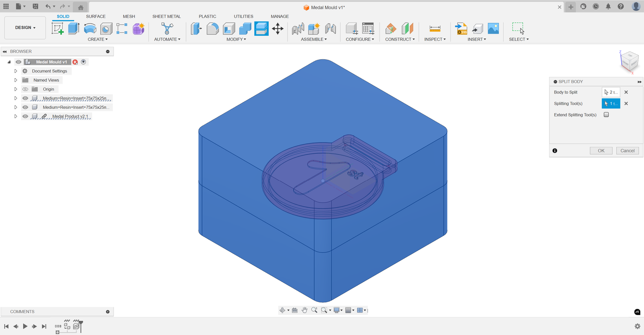Expand the Document Settings node
The width and height of the screenshot is (644, 335).
pos(16,71)
